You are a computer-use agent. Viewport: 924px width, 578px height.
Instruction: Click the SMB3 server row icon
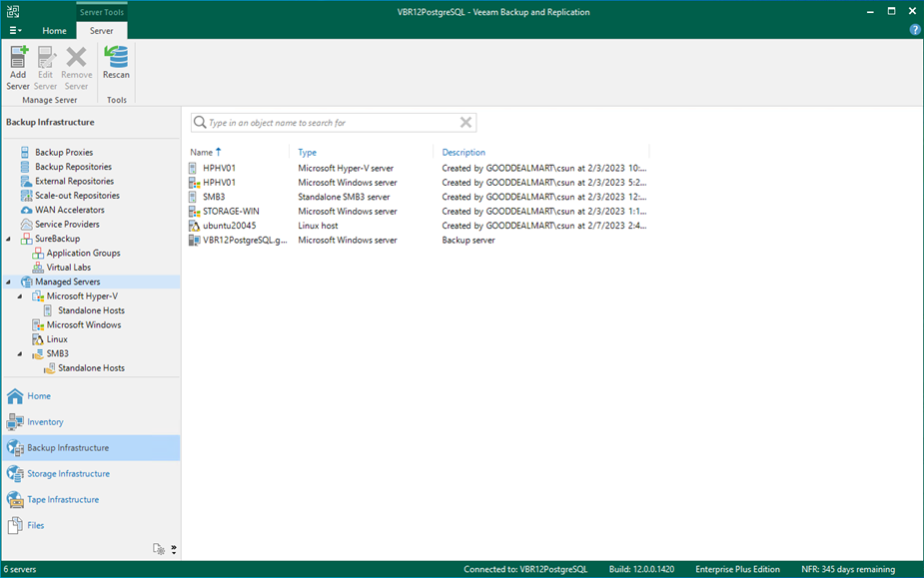pyautogui.click(x=193, y=197)
